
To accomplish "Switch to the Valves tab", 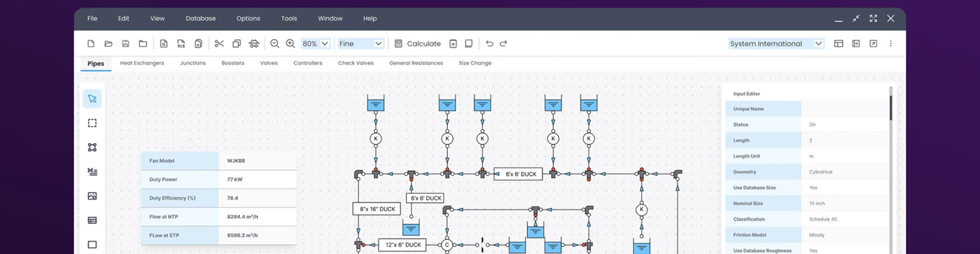I will click(x=269, y=63).
